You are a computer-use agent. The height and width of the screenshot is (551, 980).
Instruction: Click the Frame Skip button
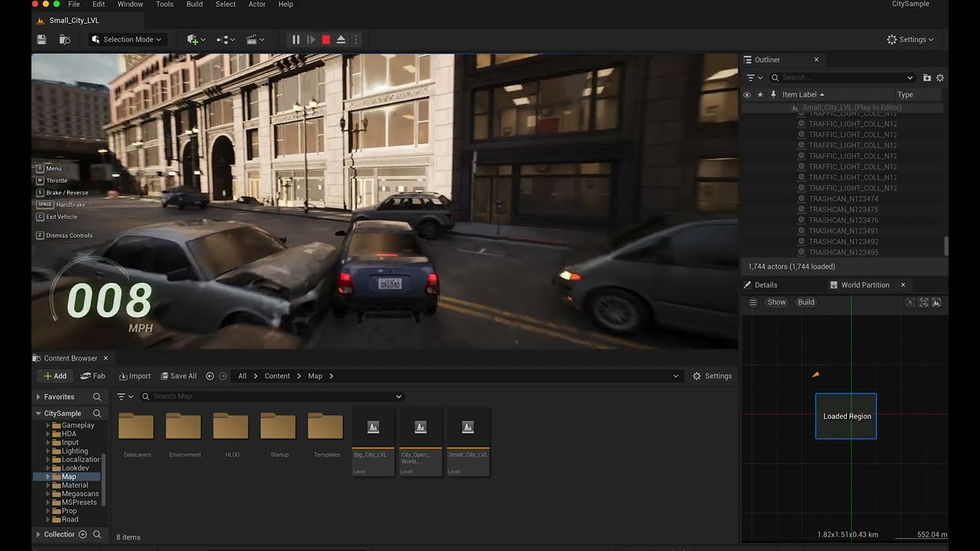[x=311, y=40]
